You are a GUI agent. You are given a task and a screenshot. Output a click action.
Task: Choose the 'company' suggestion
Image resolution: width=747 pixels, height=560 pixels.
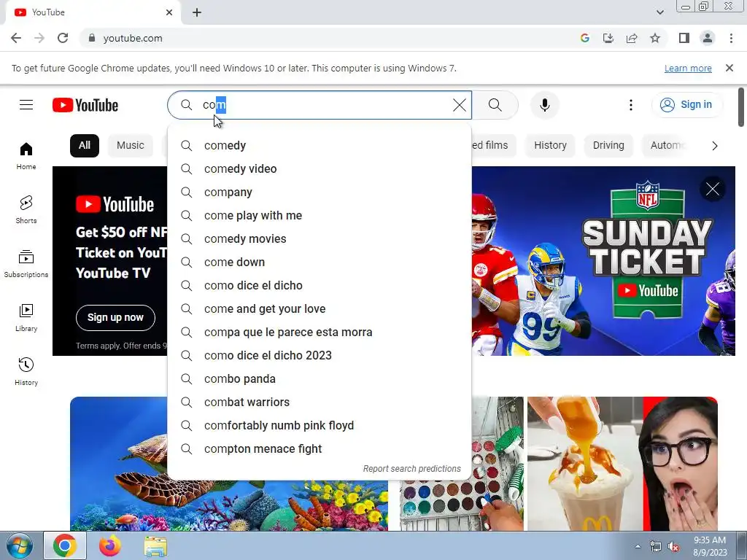[x=320, y=192]
